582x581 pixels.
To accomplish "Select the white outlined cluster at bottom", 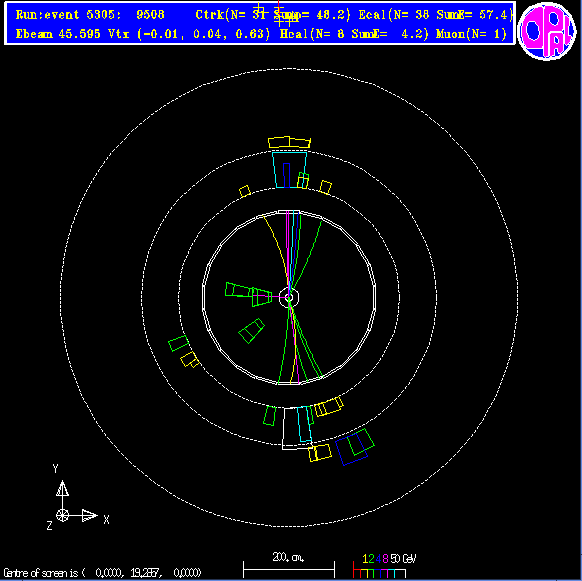I will 297,428.
